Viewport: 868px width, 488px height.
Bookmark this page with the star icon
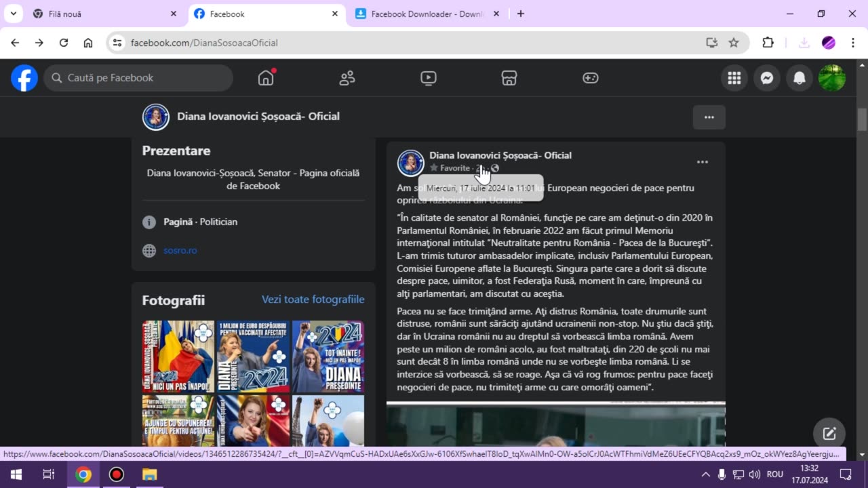tap(734, 43)
